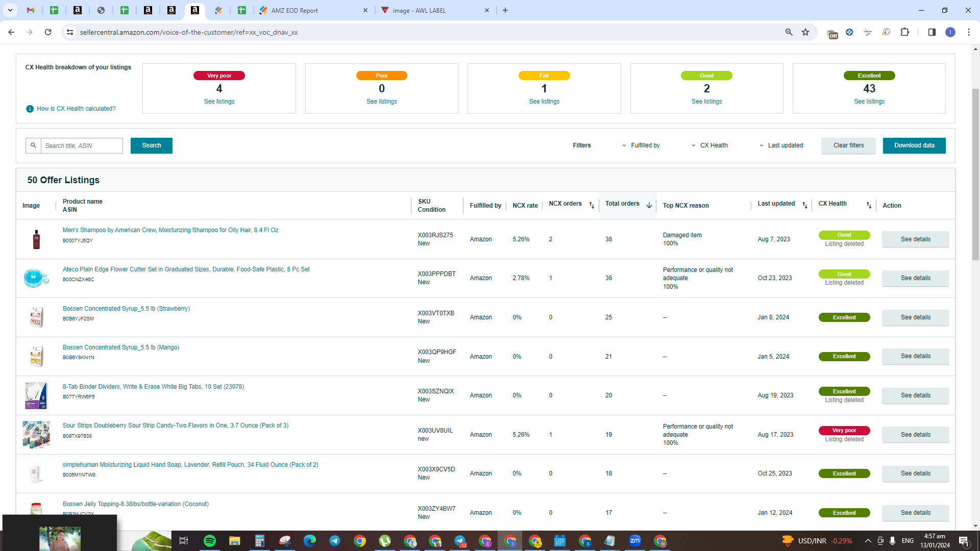The width and height of the screenshot is (980, 551).
Task: Open the tab search dropdown chevron
Action: pyautogui.click(x=10, y=10)
